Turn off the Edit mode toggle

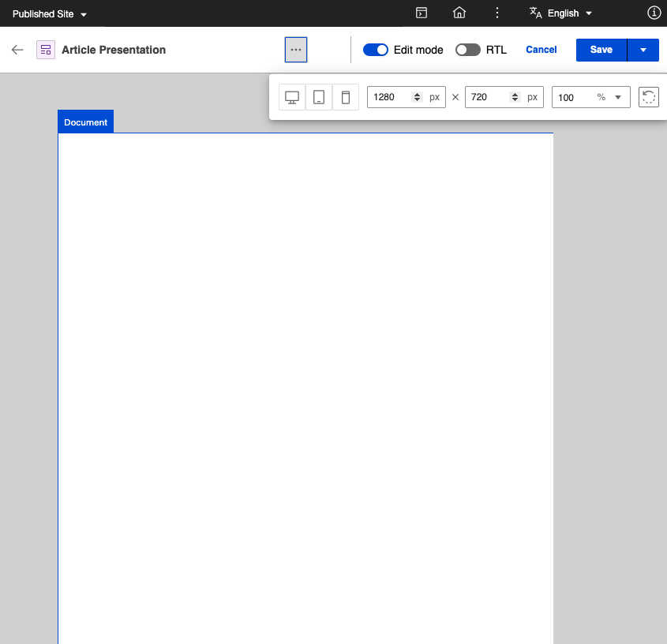[x=376, y=50]
